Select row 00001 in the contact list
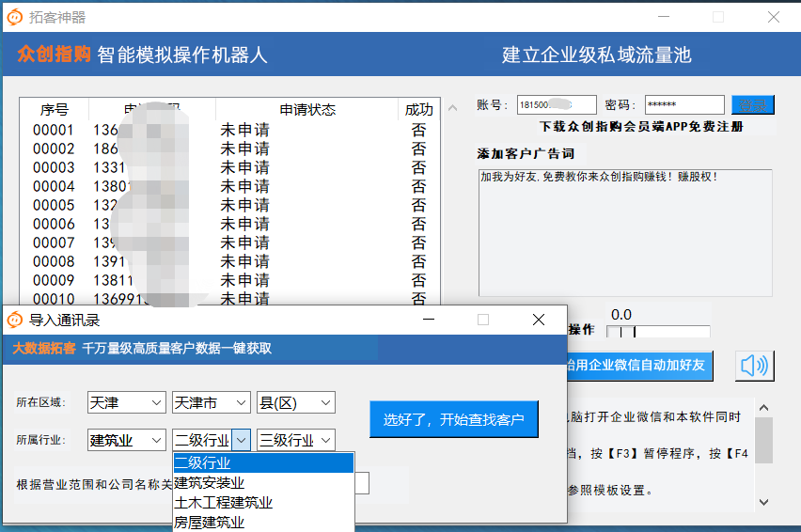The width and height of the screenshot is (801, 532). point(230,130)
